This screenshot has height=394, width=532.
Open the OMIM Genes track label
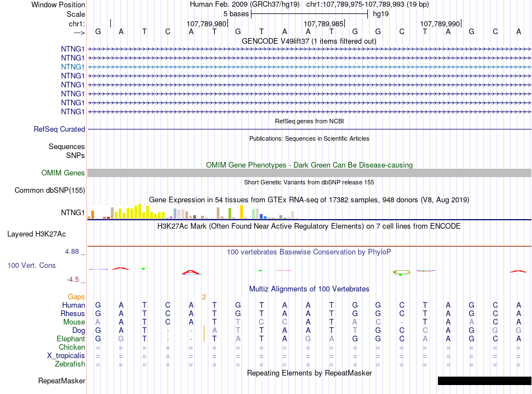[x=63, y=173]
